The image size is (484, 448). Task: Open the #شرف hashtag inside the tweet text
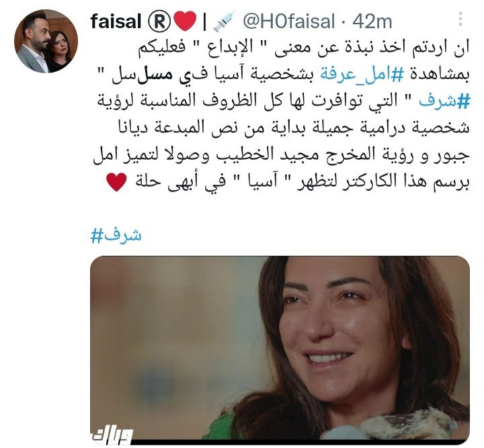click(444, 101)
